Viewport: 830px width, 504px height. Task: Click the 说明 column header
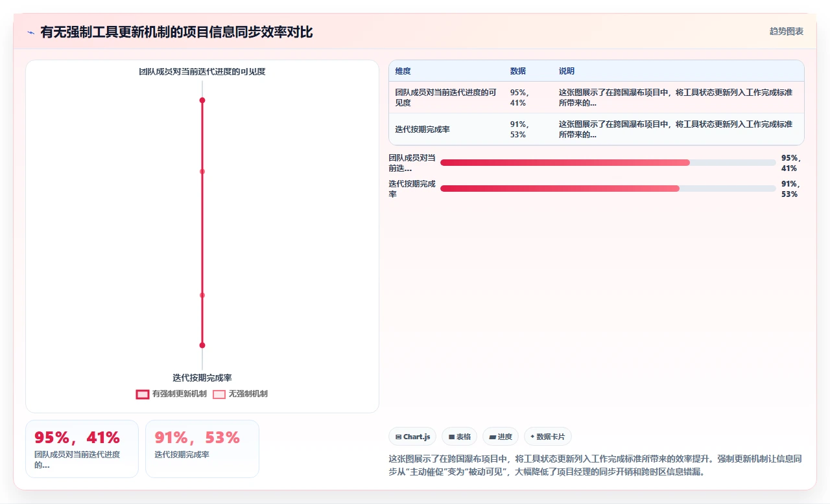[567, 71]
